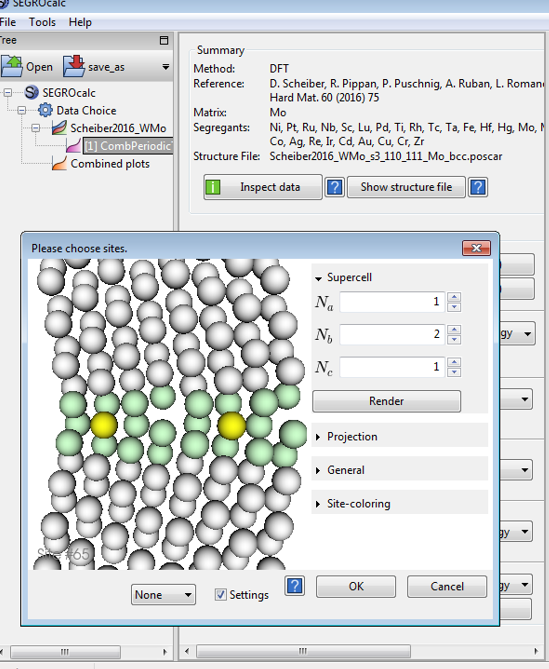Select Combined plots tree item
The height and width of the screenshot is (669, 549).
pos(110,164)
